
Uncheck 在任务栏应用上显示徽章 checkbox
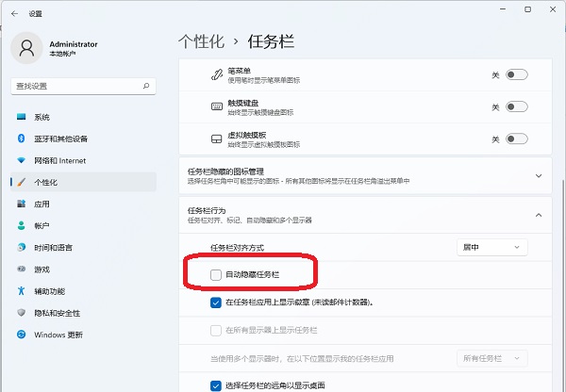tap(216, 302)
